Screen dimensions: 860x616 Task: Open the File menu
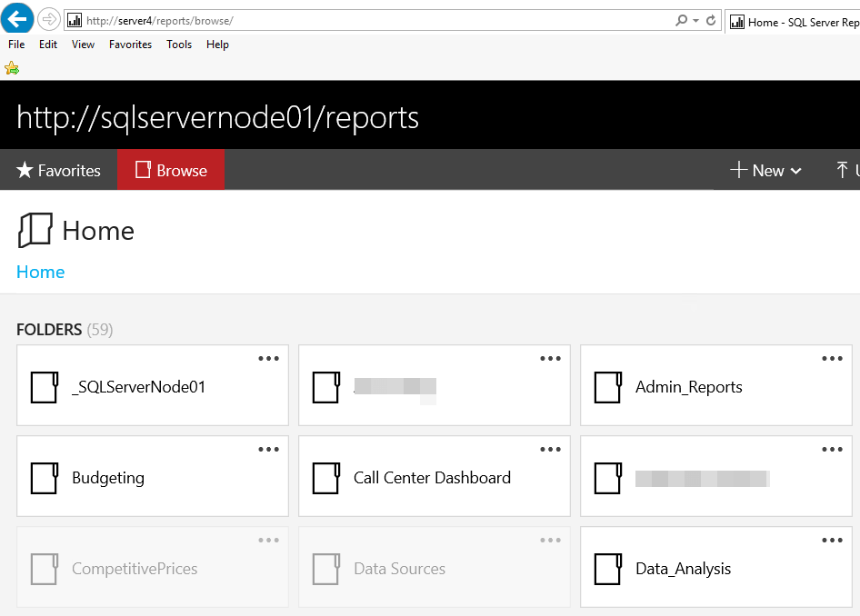16,45
